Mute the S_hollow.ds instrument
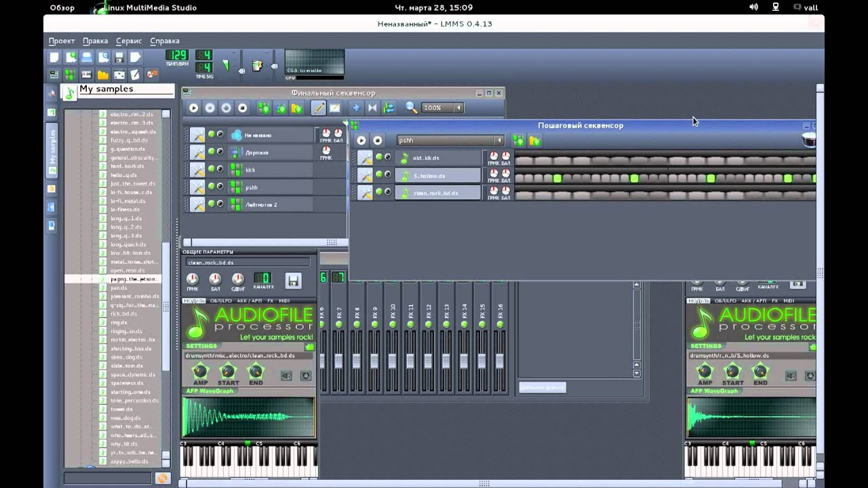The image size is (868, 488). (x=379, y=175)
